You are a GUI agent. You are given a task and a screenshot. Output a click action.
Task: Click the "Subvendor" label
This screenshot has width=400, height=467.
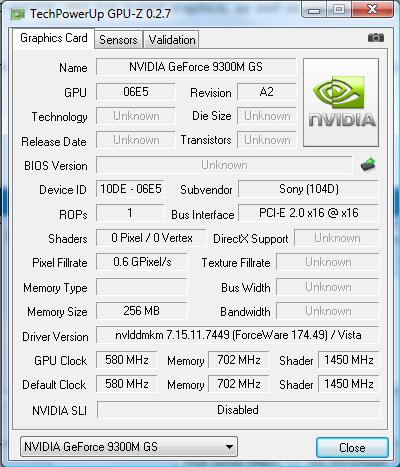(x=206, y=190)
